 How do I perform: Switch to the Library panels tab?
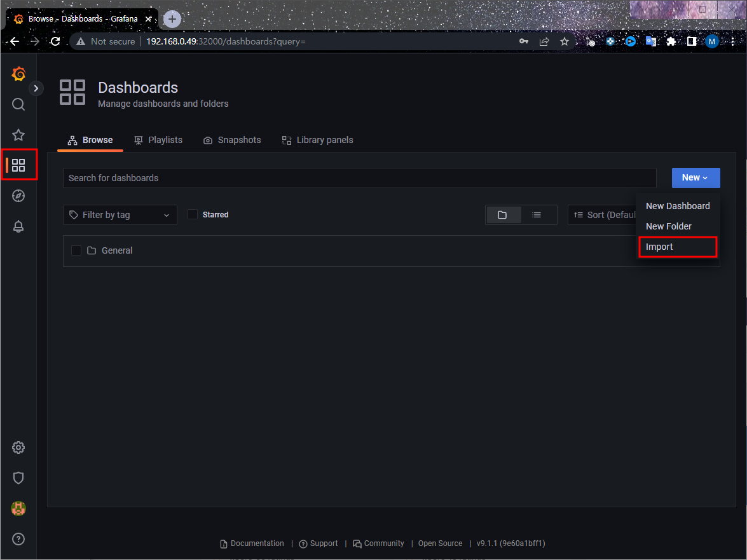(x=318, y=140)
